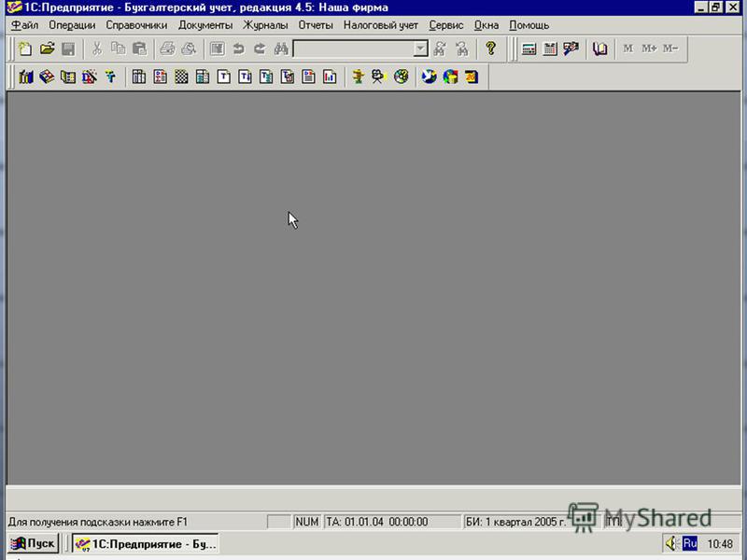Click the checkered grid icon
The image size is (747, 560).
[181, 77]
